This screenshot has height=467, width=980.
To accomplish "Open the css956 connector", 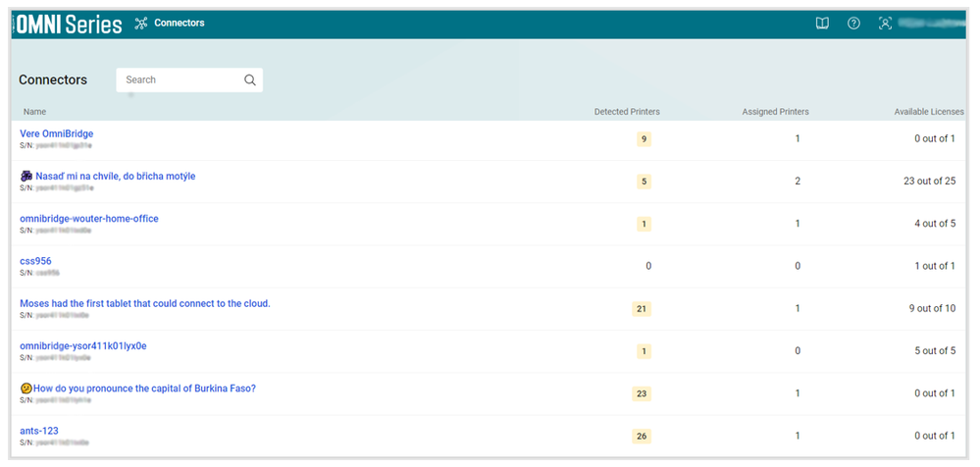I will tap(35, 261).
